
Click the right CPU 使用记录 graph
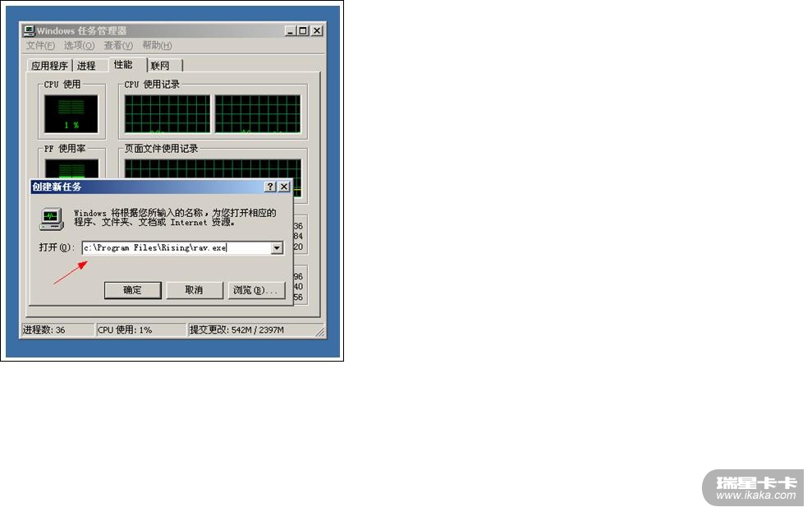point(258,114)
